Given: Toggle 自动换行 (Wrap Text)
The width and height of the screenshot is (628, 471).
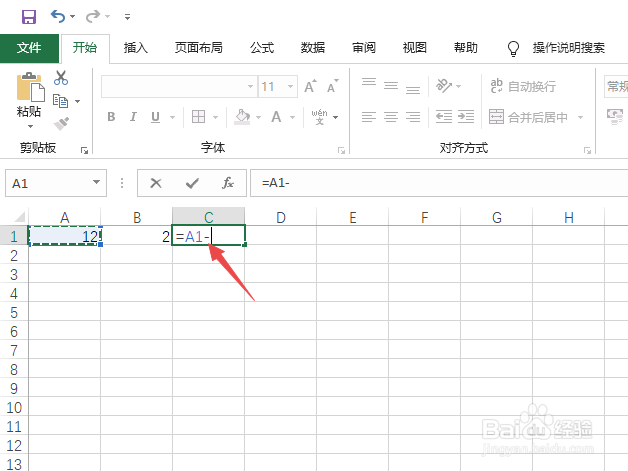Looking at the screenshot, I should pyautogui.click(x=523, y=86).
